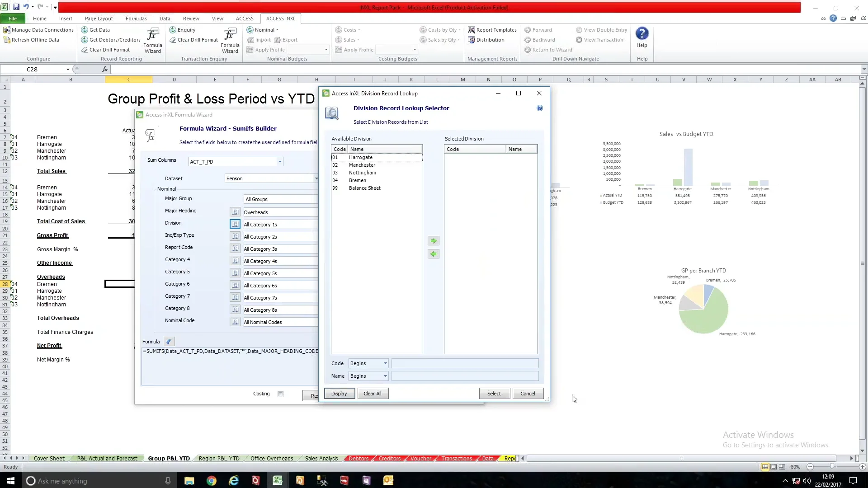
Task: Click the Enquiry icon
Action: point(174,30)
